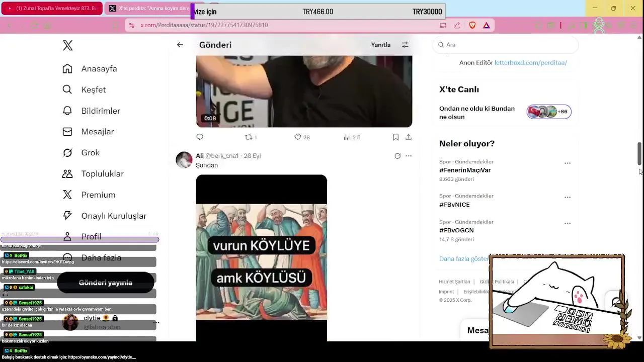Open Ali's profile avatar
Image resolution: width=644 pixels, height=362 pixels.
click(184, 160)
